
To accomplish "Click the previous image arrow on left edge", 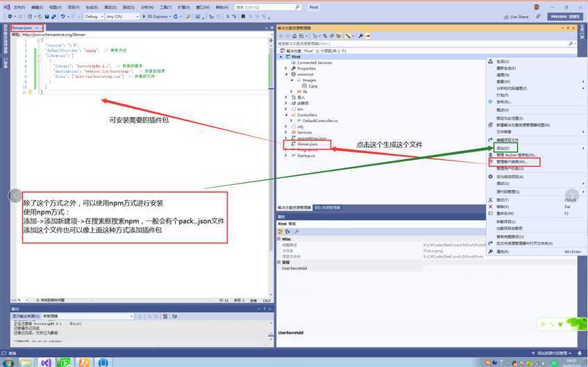I will coord(15,195).
